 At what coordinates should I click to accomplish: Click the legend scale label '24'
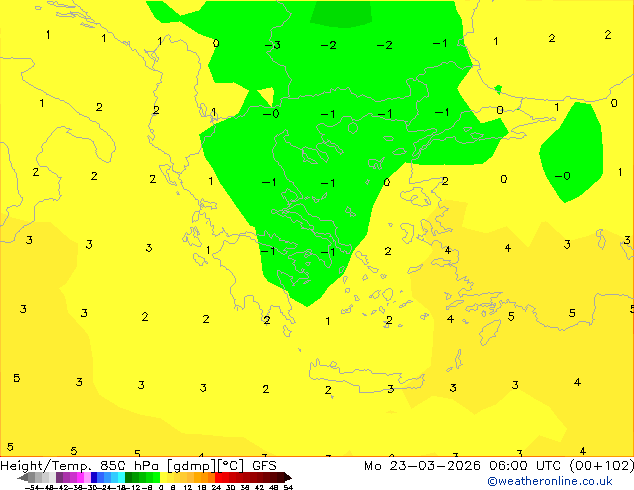pyautogui.click(x=216, y=487)
